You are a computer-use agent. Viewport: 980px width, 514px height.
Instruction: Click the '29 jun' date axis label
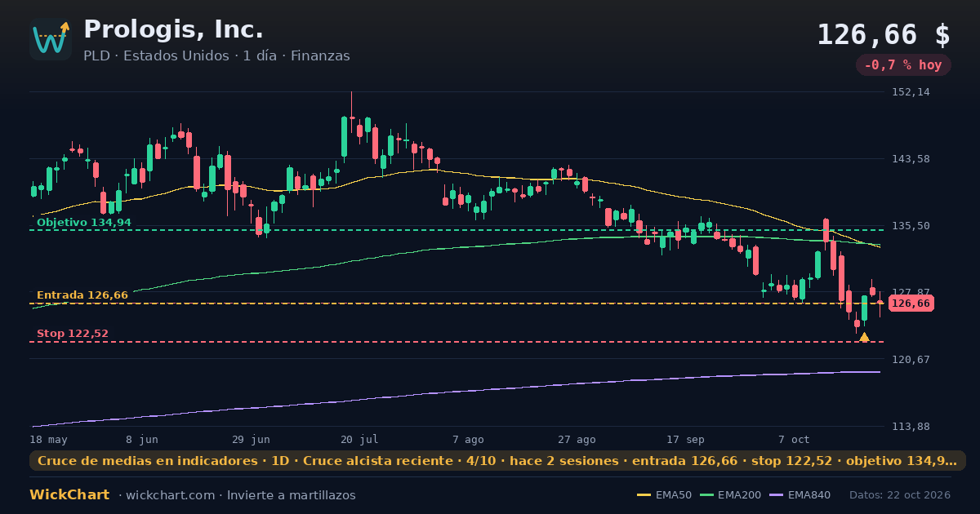click(x=251, y=439)
